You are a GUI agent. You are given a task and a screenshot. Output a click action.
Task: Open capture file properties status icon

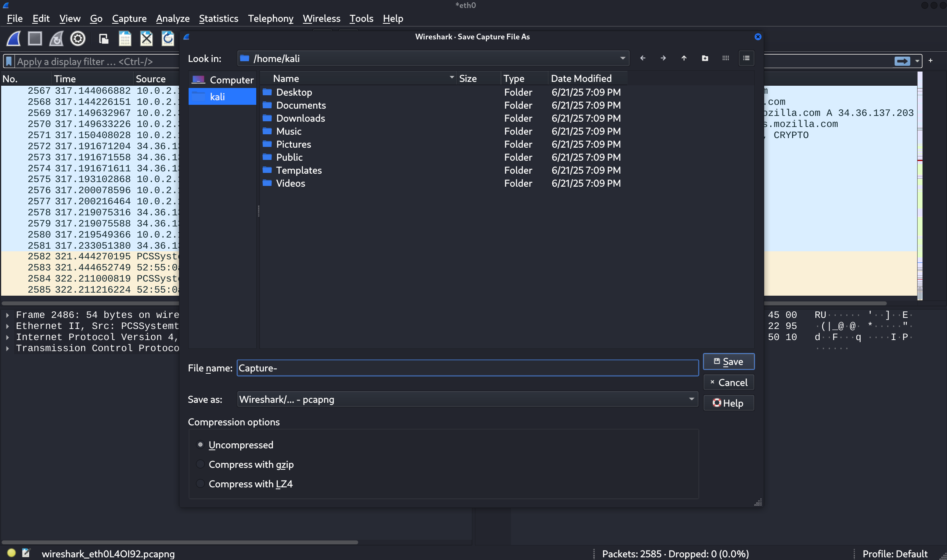(x=26, y=553)
